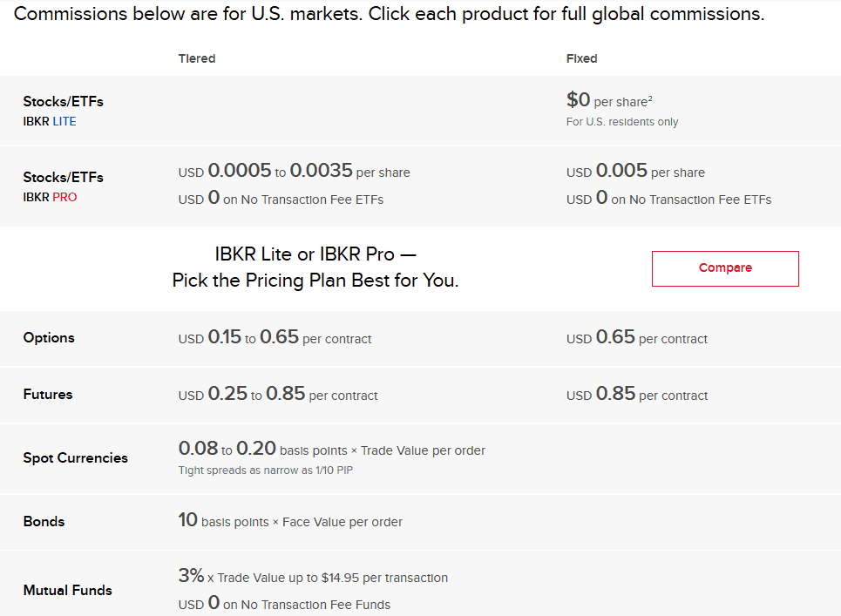Click the Compare button
This screenshot has height=616, width=841.
[x=725, y=268]
